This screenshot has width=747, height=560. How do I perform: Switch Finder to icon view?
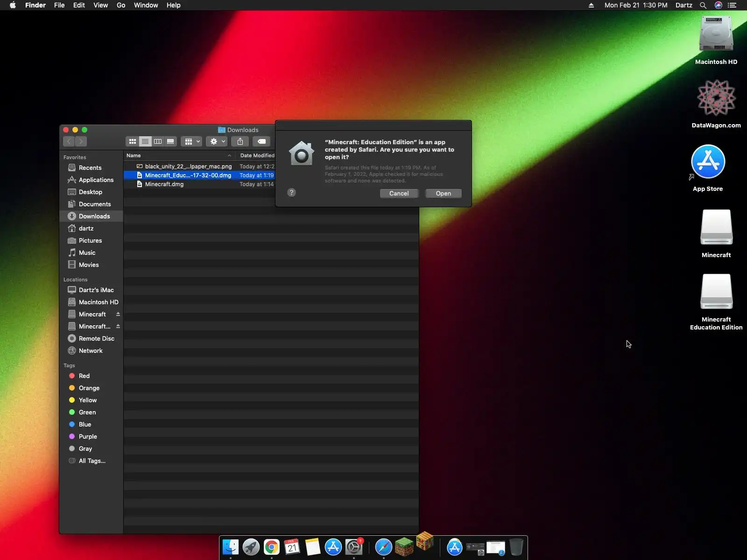133,141
